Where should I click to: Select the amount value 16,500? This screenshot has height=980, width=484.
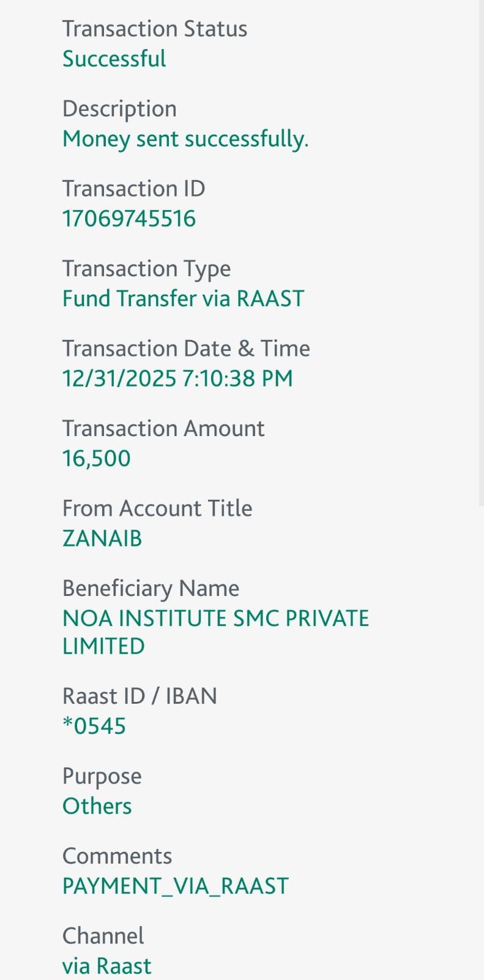[97, 459]
